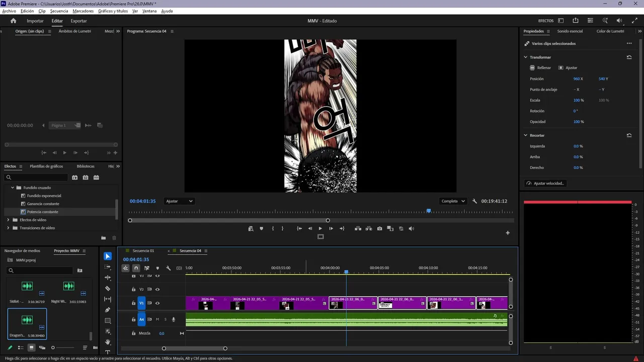Toggle V1 track targeting button
The width and height of the screenshot is (644, 362).
point(141,303)
